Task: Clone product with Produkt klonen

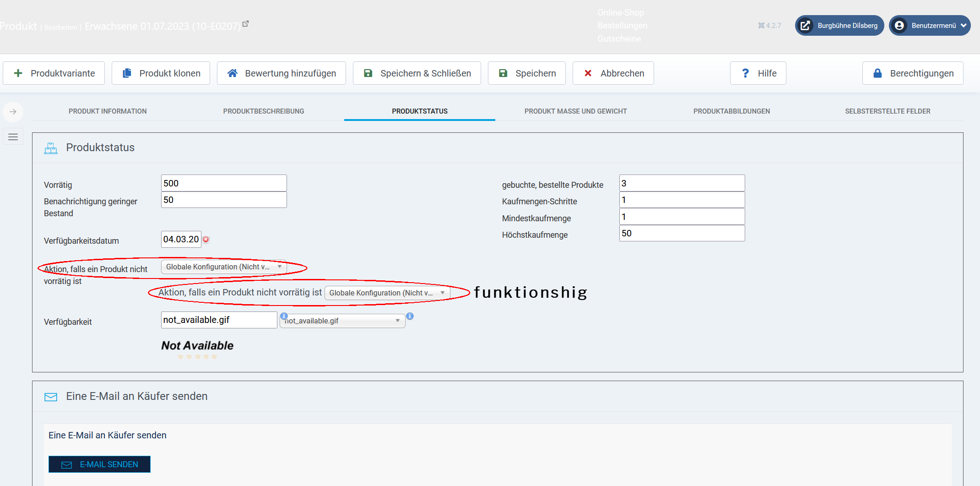Action: (x=161, y=73)
